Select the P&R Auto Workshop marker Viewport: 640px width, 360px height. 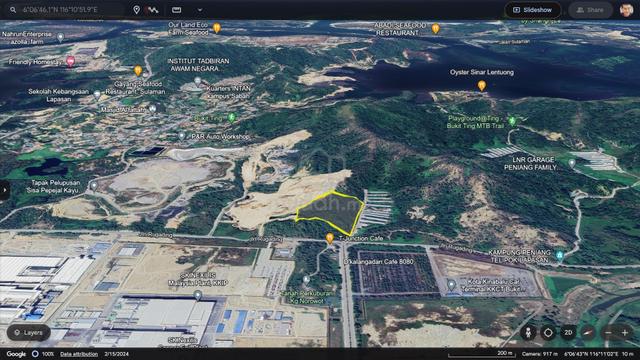[x=182, y=136]
